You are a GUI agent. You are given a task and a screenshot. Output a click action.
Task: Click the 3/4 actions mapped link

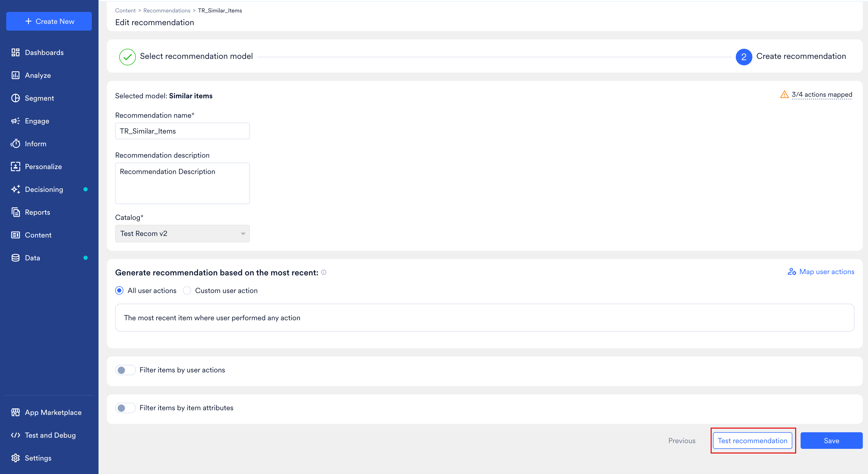point(822,95)
